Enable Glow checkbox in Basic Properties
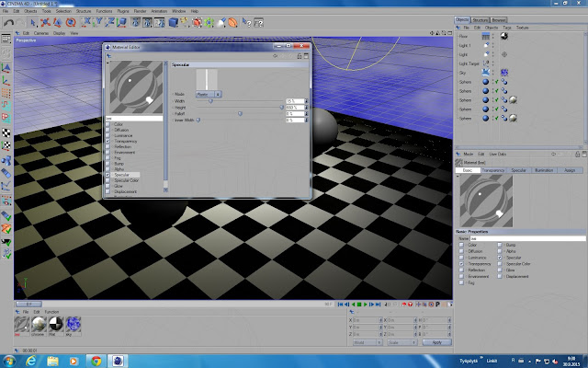The height and width of the screenshot is (368, 588). click(x=500, y=270)
